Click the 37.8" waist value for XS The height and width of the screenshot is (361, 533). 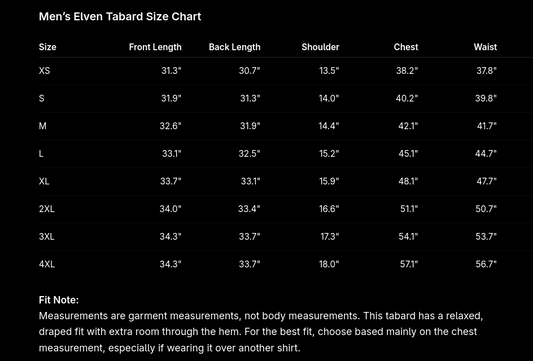(486, 71)
